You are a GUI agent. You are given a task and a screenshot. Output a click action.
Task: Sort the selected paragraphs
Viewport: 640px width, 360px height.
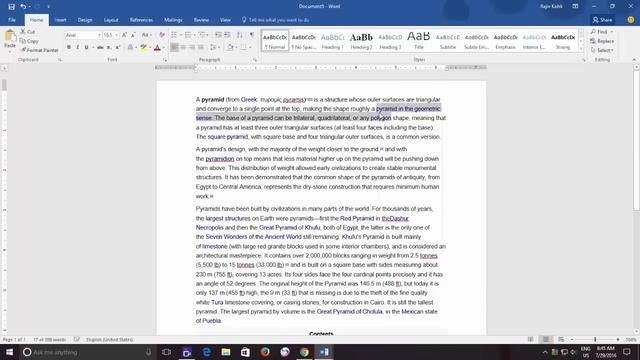(x=240, y=35)
